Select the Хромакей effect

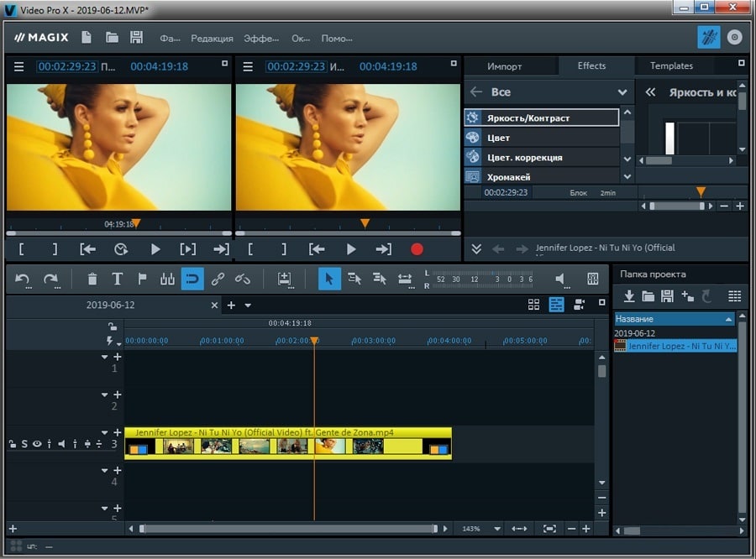coord(509,177)
